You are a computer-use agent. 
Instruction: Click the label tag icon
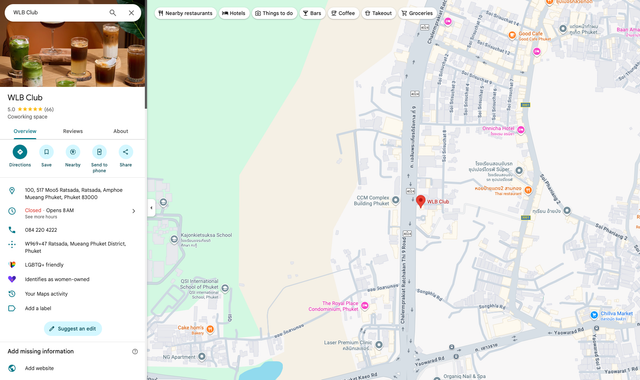coord(12,309)
